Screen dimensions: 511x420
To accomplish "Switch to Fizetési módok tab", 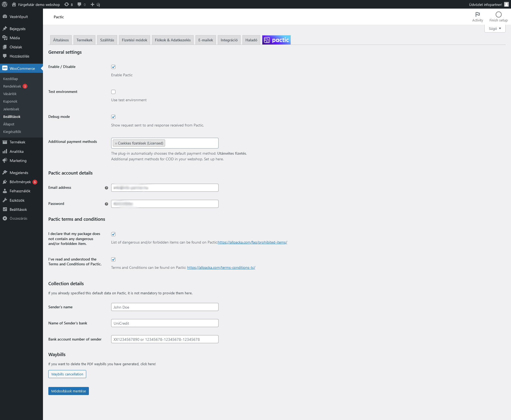I will (x=135, y=40).
